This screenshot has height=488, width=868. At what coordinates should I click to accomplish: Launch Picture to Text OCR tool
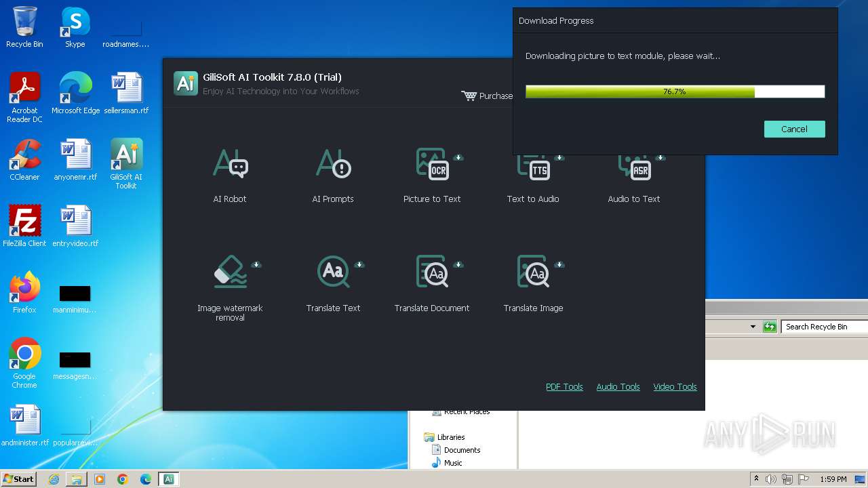(432, 176)
